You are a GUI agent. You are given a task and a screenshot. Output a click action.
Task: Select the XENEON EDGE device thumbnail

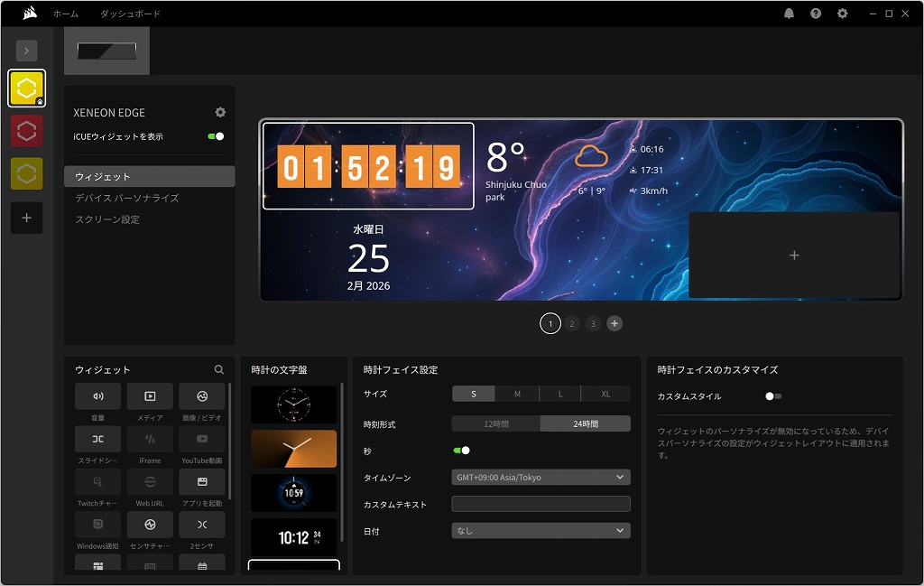[106, 51]
